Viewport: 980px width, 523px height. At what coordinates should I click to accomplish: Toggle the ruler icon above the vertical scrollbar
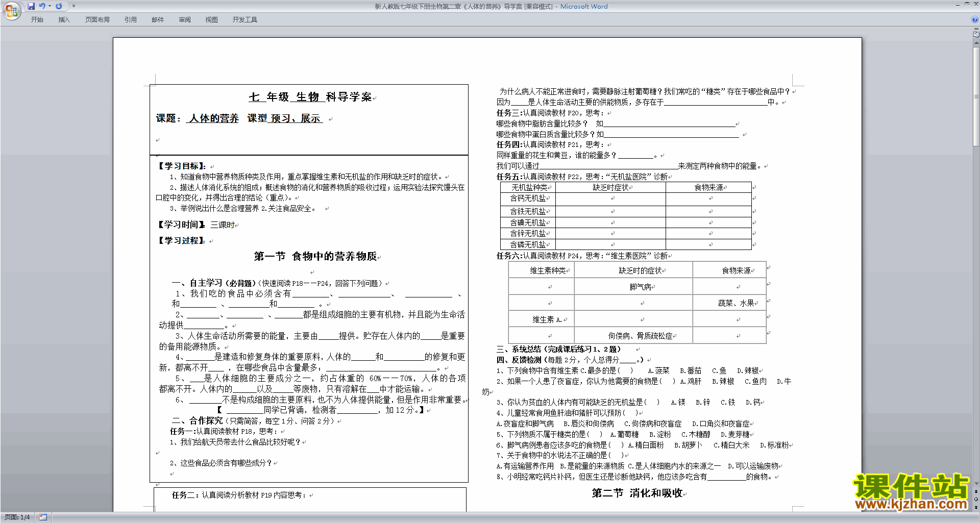(x=976, y=35)
